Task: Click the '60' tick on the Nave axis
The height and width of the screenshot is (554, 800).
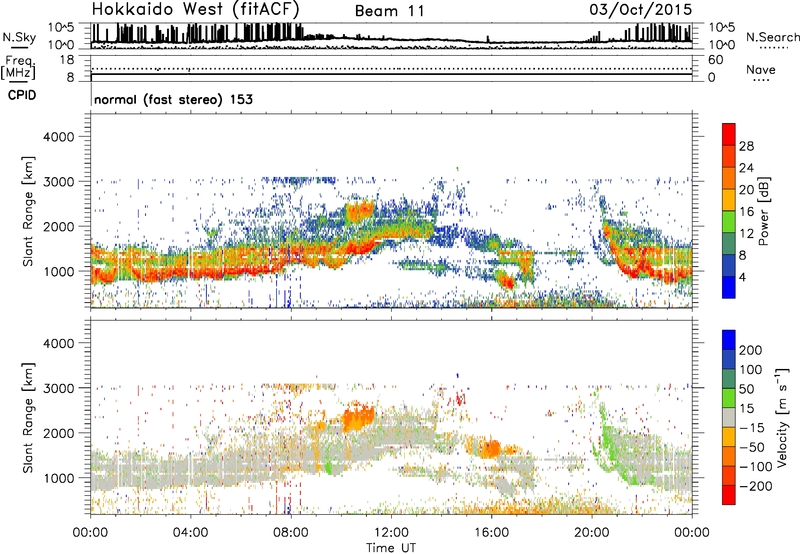Action: pyautogui.click(x=716, y=60)
